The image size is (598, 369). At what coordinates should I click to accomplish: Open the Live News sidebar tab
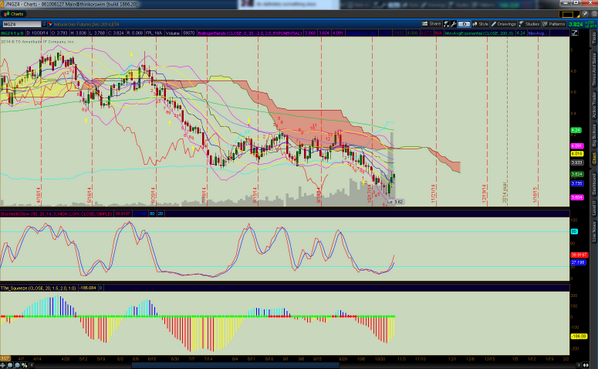coord(594,232)
